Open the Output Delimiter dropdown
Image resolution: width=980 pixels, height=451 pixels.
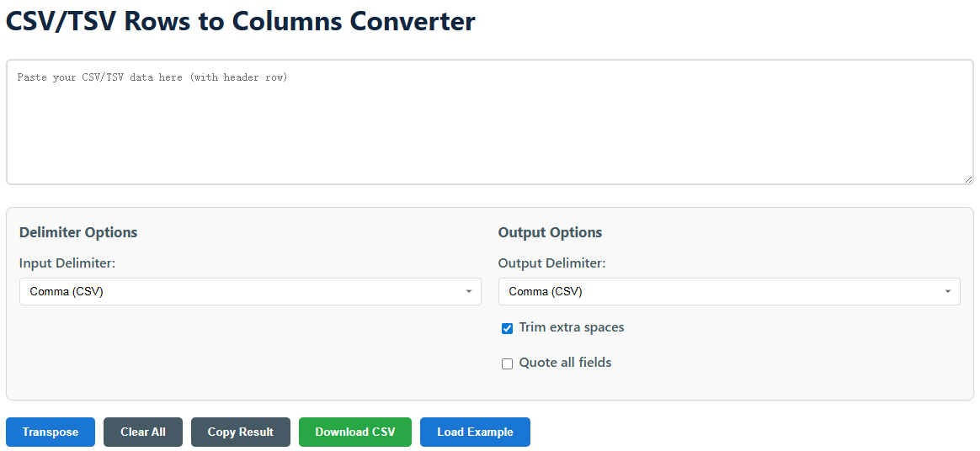click(x=729, y=292)
